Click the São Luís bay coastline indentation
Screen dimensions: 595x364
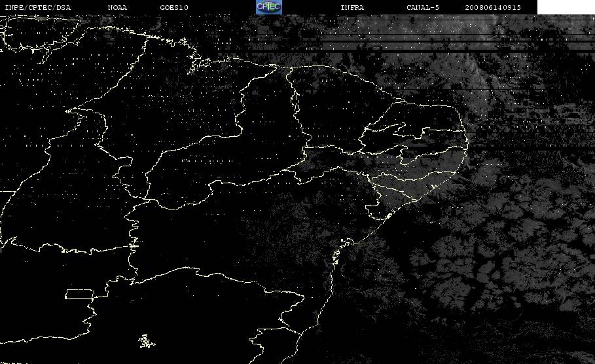198,63
